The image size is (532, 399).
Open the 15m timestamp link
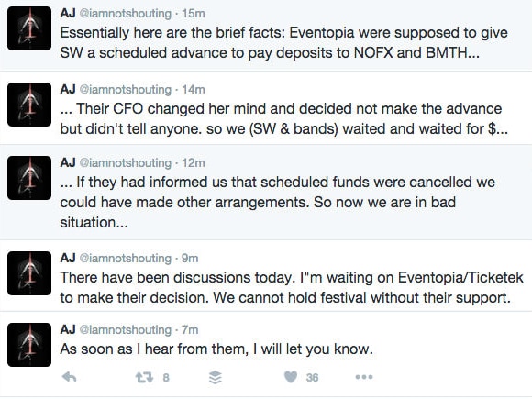[194, 13]
